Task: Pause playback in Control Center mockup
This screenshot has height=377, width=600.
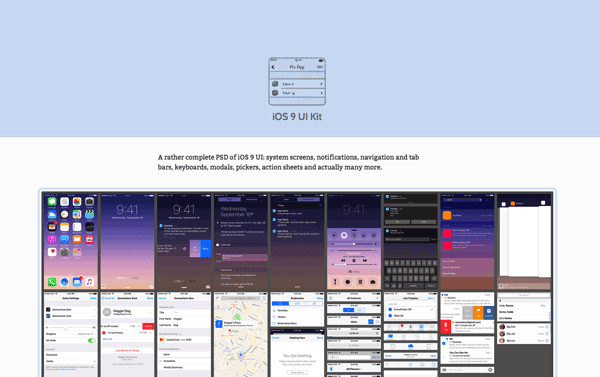Action: click(x=354, y=261)
